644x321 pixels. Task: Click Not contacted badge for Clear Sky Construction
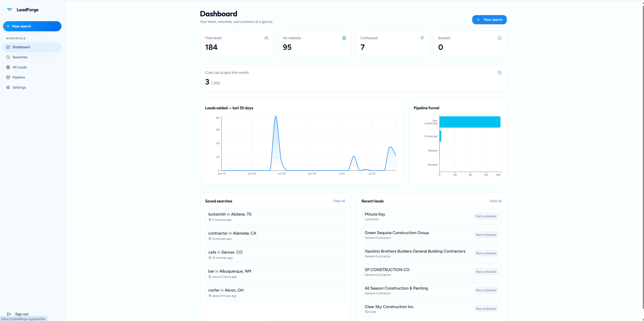(486, 309)
